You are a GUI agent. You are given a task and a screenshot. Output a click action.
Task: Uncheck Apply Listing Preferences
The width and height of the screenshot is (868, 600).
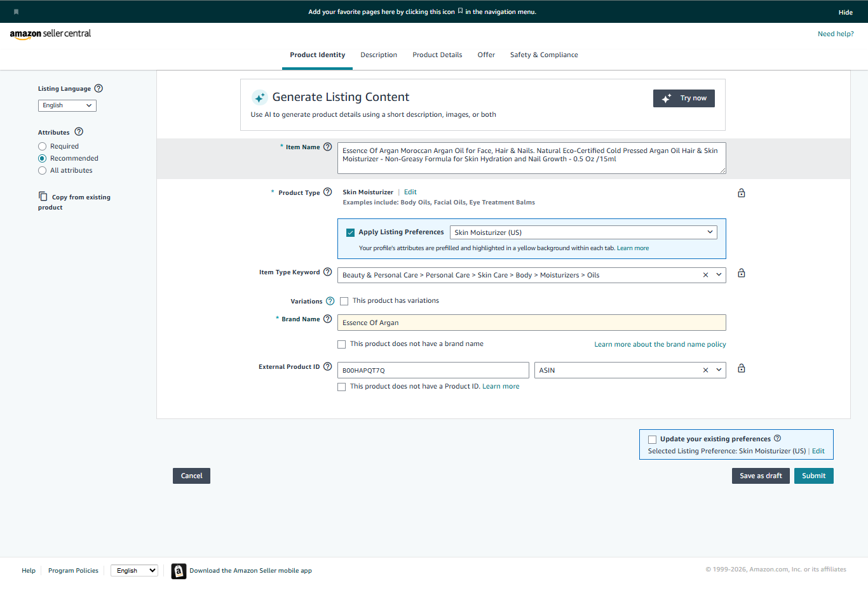pos(350,232)
